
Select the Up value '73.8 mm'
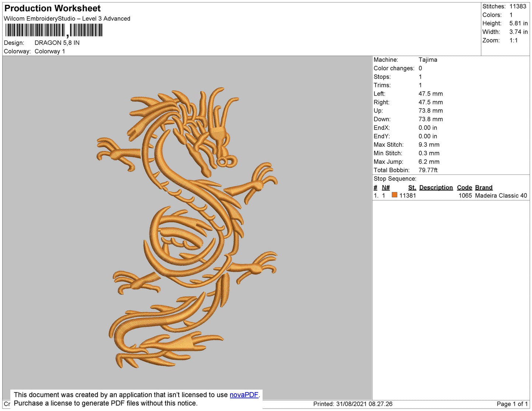[431, 111]
